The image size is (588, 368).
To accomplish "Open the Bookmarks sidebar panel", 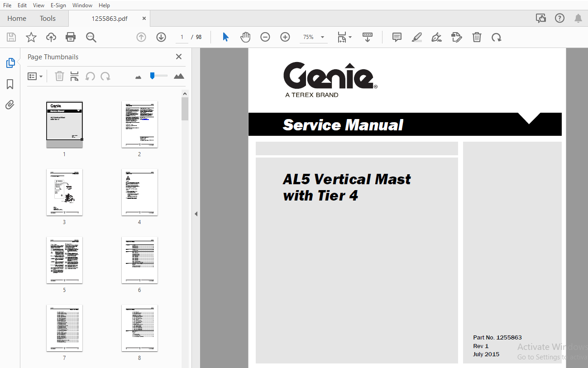I will tap(10, 84).
